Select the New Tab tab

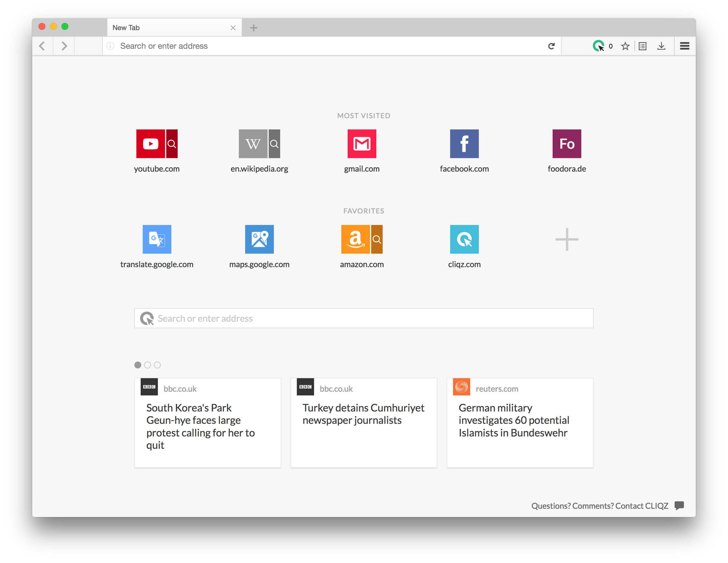(x=174, y=28)
